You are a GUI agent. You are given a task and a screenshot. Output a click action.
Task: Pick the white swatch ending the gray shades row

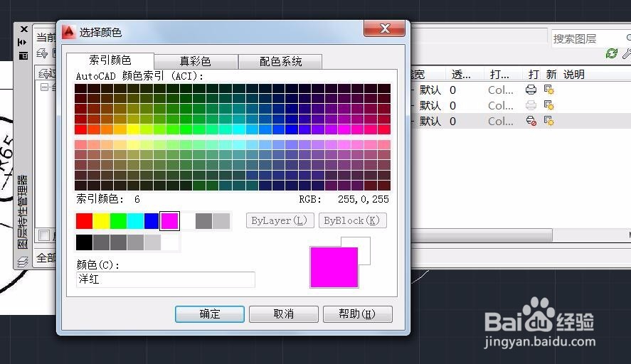coord(170,242)
